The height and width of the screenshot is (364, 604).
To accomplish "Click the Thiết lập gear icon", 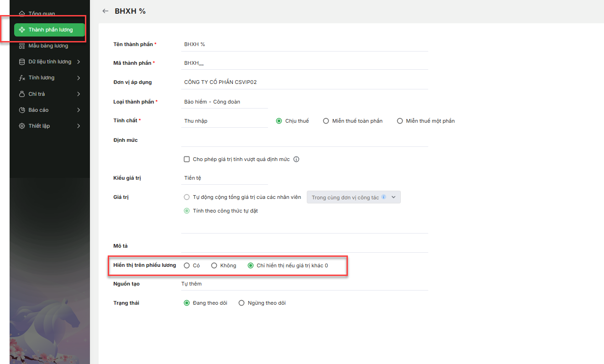I will [21, 126].
